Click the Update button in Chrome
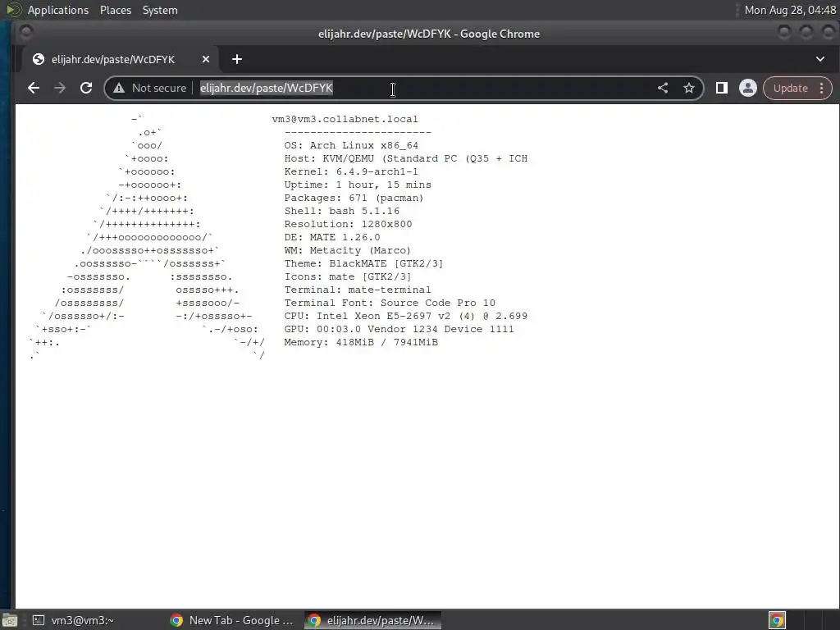 click(x=790, y=89)
